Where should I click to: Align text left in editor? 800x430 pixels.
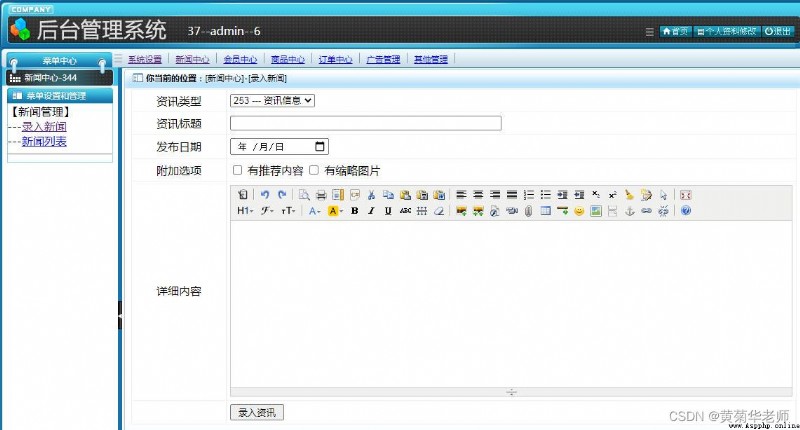point(461,195)
